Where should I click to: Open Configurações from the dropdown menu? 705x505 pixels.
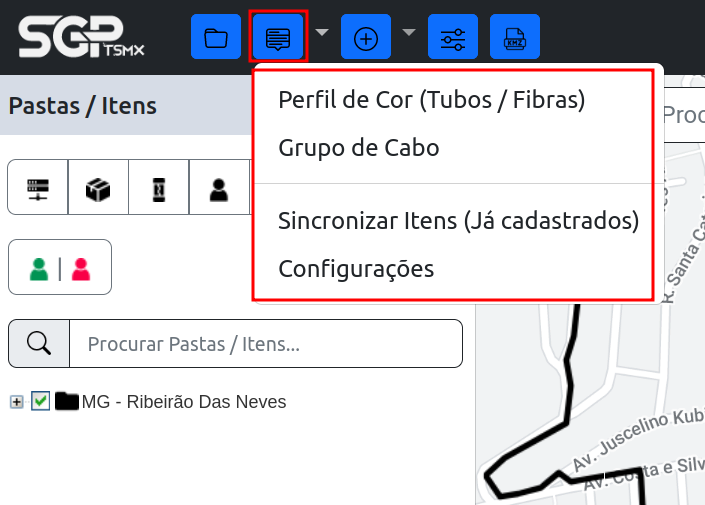(x=355, y=268)
